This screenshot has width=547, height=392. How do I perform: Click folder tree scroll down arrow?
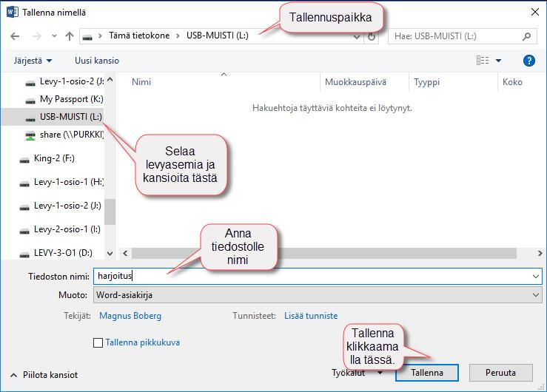[x=110, y=253]
